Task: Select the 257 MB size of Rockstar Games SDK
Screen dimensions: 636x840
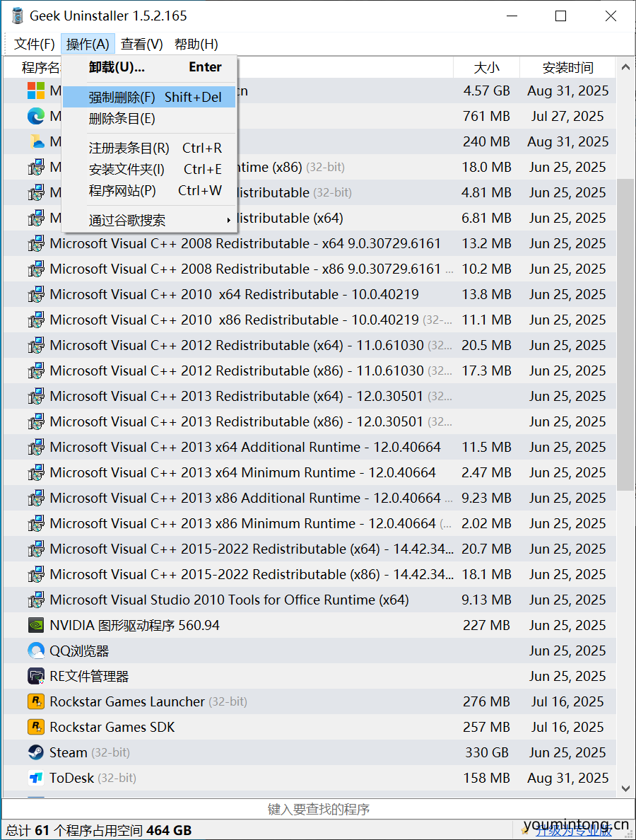Action: [487, 727]
